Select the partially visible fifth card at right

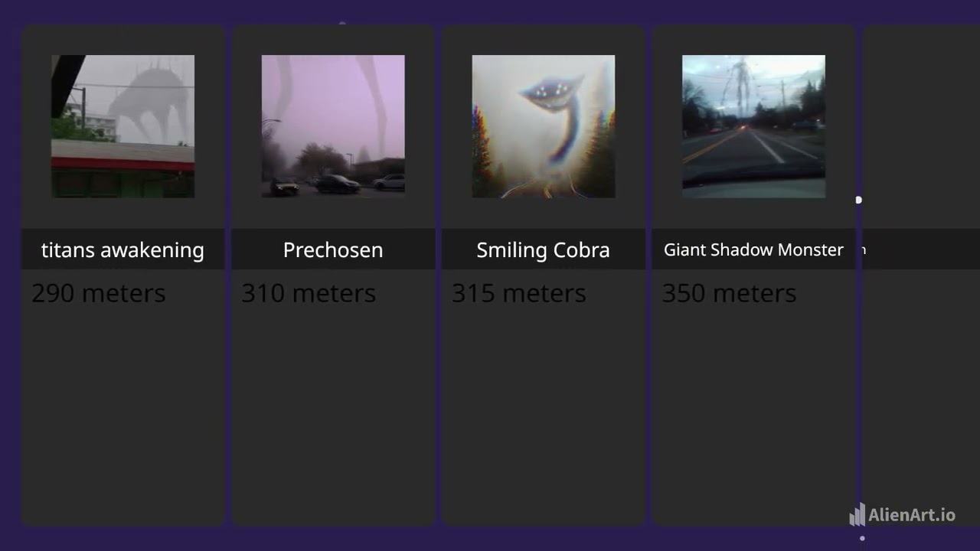[921, 275]
